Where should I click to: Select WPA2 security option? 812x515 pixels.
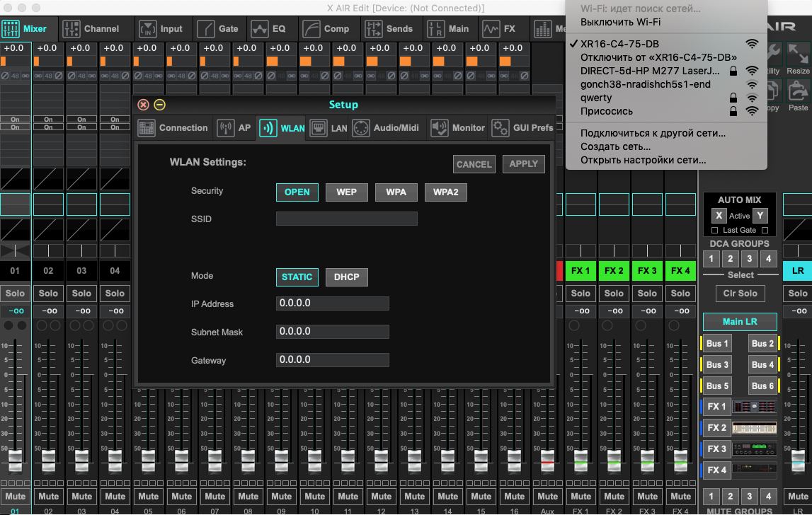coord(445,192)
